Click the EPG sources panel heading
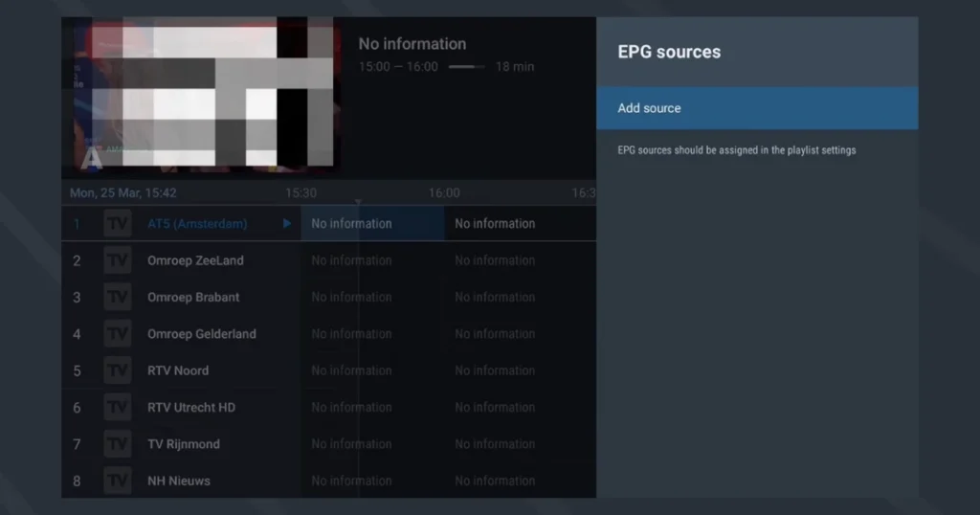Viewport: 980px width, 515px height. [669, 52]
